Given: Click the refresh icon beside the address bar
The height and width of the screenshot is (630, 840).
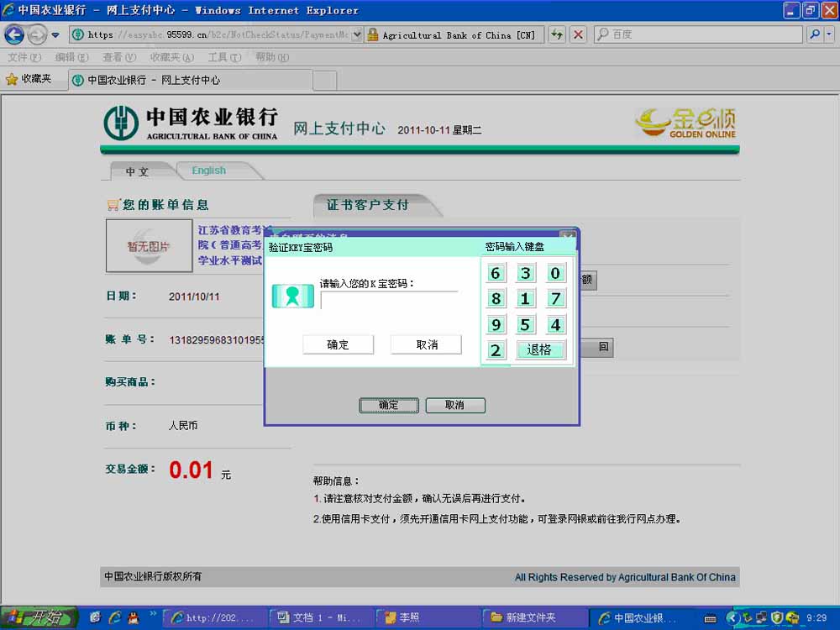Looking at the screenshot, I should click(x=557, y=34).
